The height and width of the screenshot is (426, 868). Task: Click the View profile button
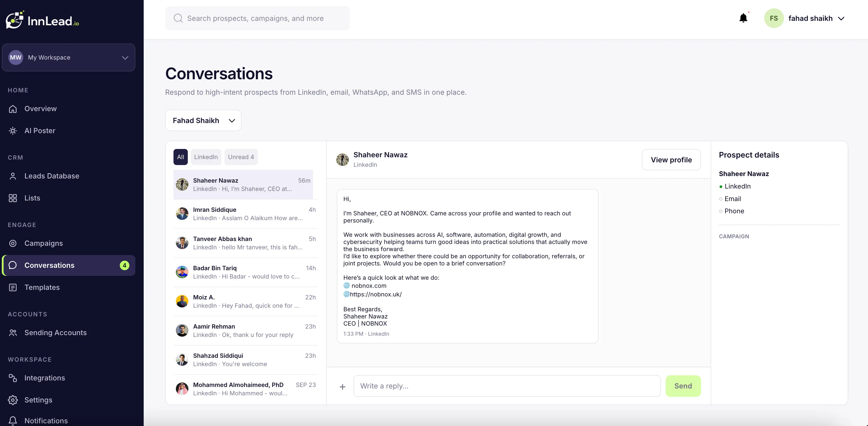tap(671, 160)
